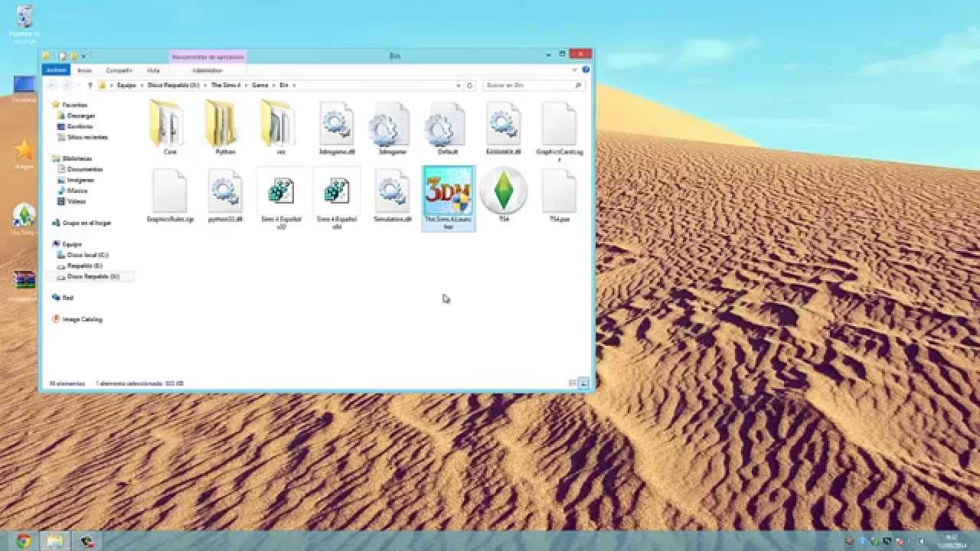Select Favoritos in navigation pane

coord(70,105)
